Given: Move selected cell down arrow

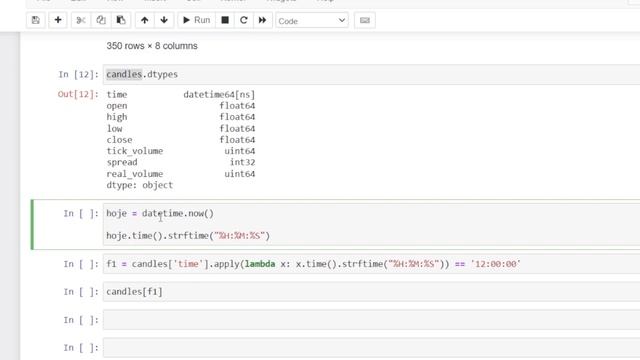Looking at the screenshot, I should [164, 20].
